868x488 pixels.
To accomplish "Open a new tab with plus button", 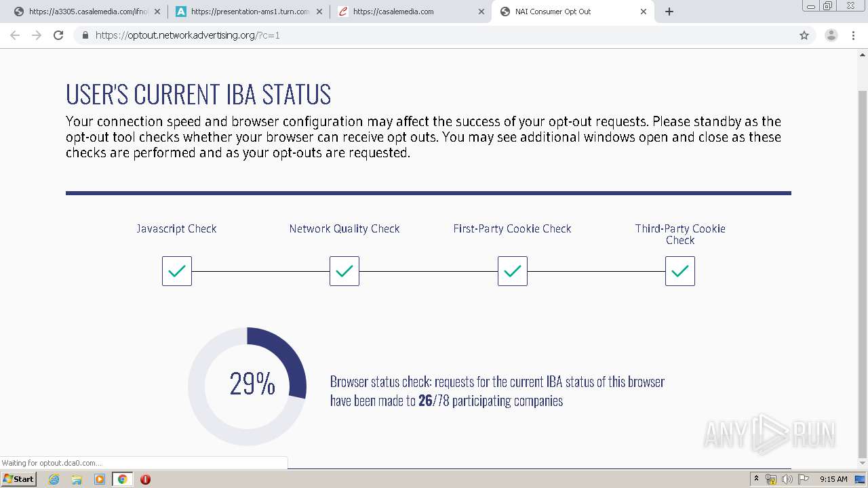I will (x=669, y=12).
